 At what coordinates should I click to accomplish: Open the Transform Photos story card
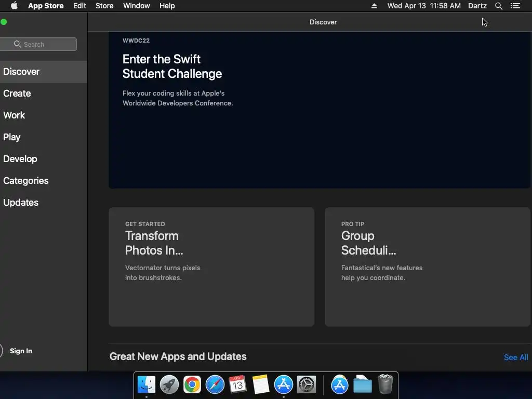(x=211, y=267)
